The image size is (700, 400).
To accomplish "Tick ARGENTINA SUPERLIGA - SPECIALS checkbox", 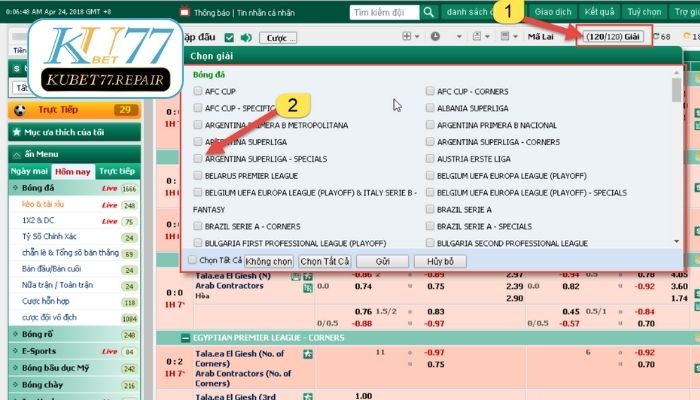I will pyautogui.click(x=198, y=158).
